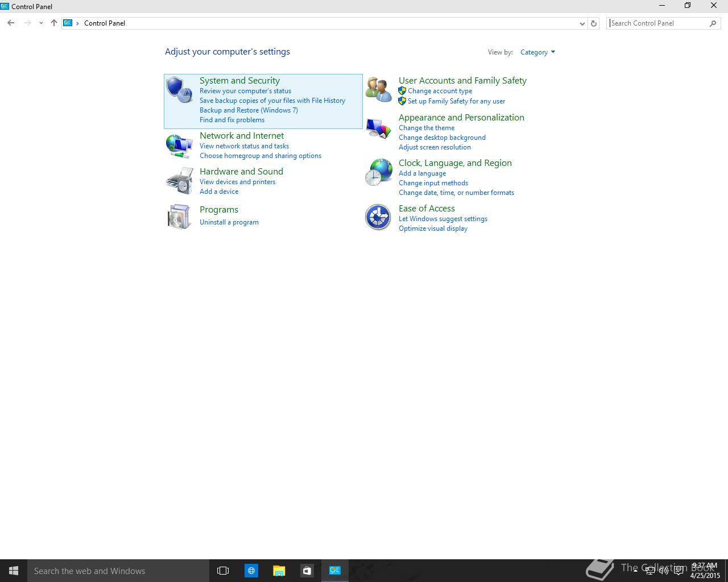Click Add a language
Screen dimensions: 728x582
coord(422,173)
